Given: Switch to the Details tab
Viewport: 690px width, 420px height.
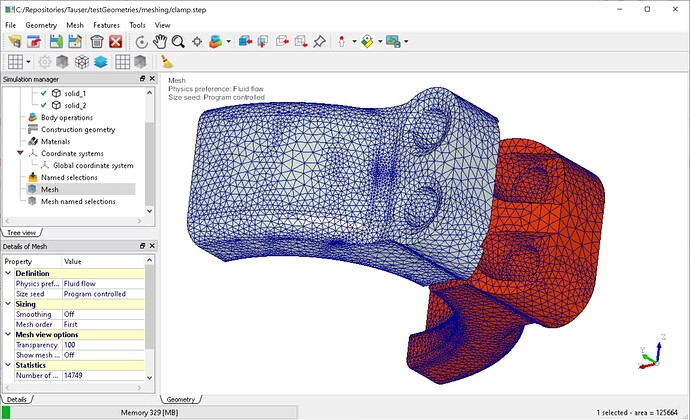Looking at the screenshot, I should pos(17,399).
